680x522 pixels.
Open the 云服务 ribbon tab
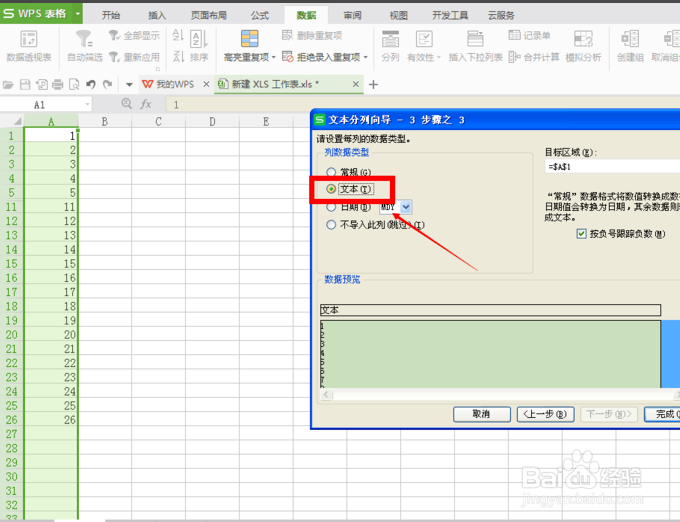point(501,16)
